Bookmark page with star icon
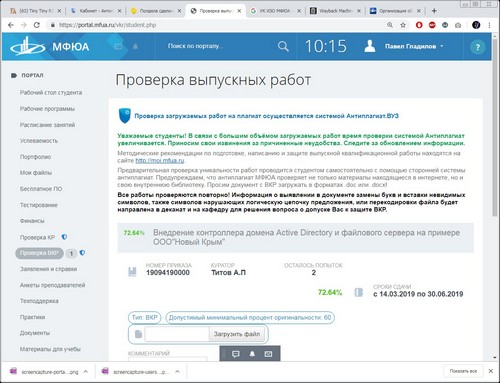The height and width of the screenshot is (383, 500). (403, 25)
